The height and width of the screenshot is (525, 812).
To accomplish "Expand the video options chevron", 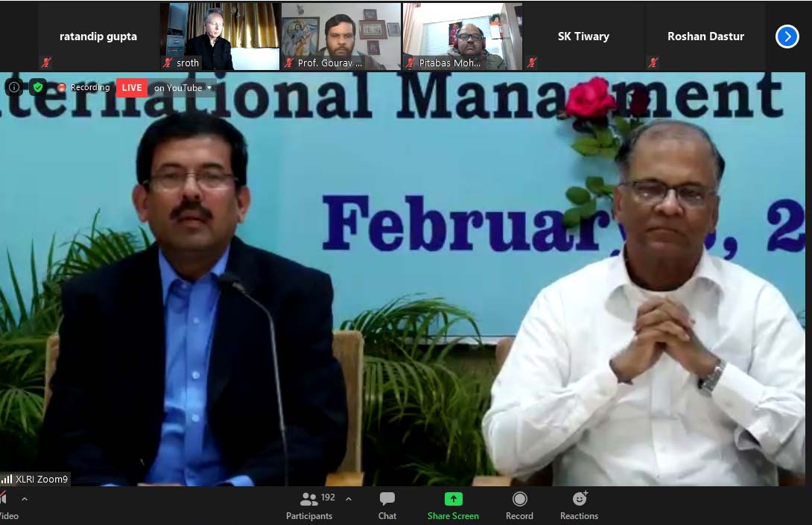I will (24, 499).
